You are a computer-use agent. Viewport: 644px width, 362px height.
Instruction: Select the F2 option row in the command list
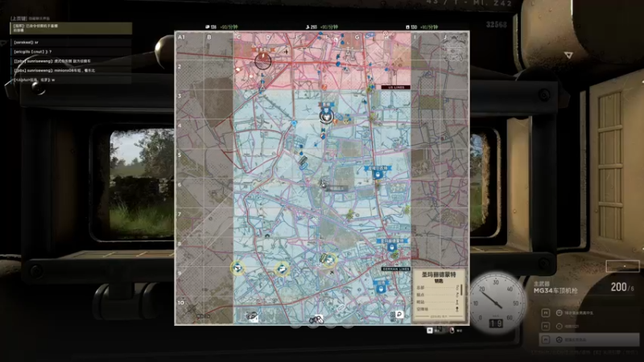point(589,327)
